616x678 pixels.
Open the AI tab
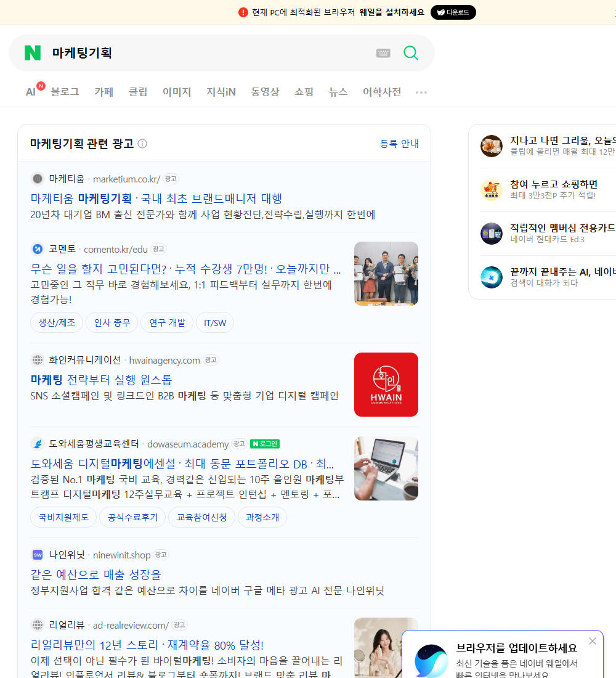pyautogui.click(x=31, y=92)
